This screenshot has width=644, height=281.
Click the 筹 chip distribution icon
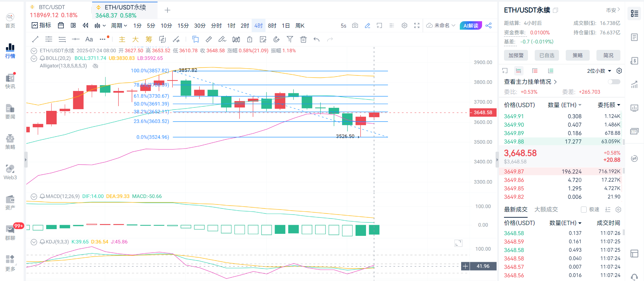point(149,39)
